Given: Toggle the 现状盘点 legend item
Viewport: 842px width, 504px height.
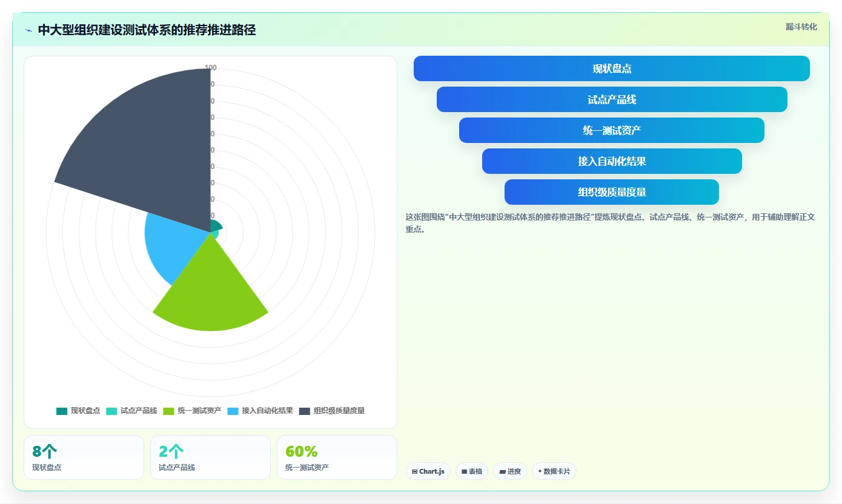Looking at the screenshot, I should [x=78, y=411].
